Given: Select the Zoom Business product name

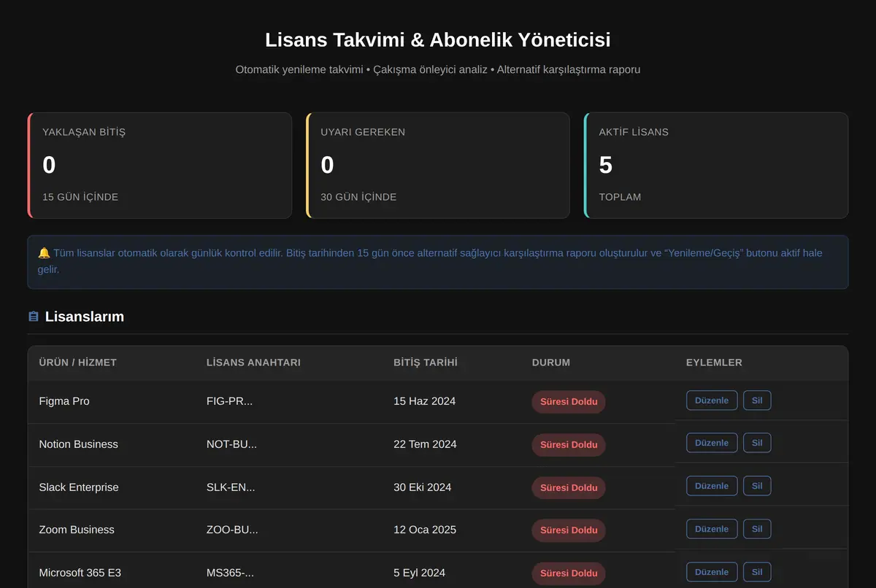Looking at the screenshot, I should click(77, 530).
